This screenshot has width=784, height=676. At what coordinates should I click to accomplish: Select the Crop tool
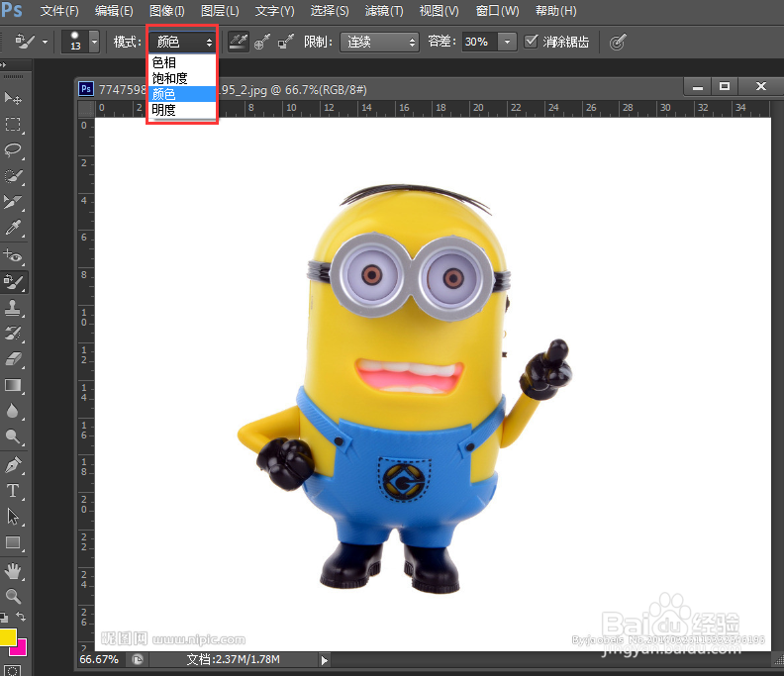(x=13, y=203)
